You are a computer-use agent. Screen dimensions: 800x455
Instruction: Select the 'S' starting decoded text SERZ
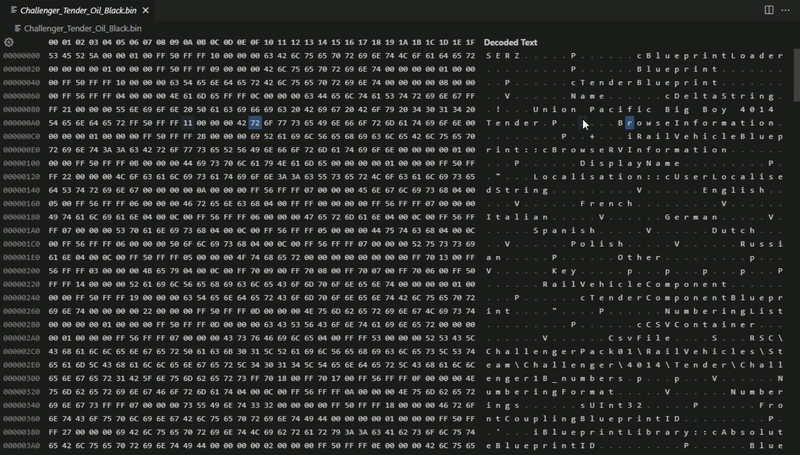(x=489, y=56)
